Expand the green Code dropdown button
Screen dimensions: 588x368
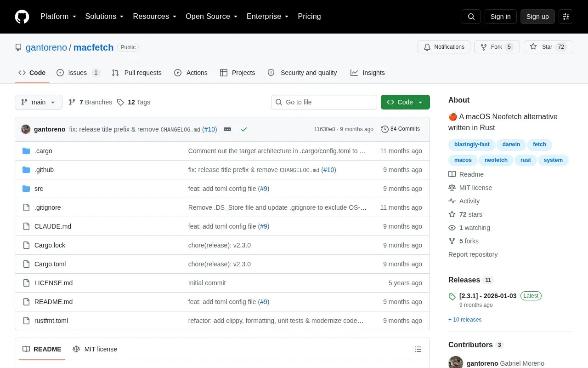click(x=405, y=102)
